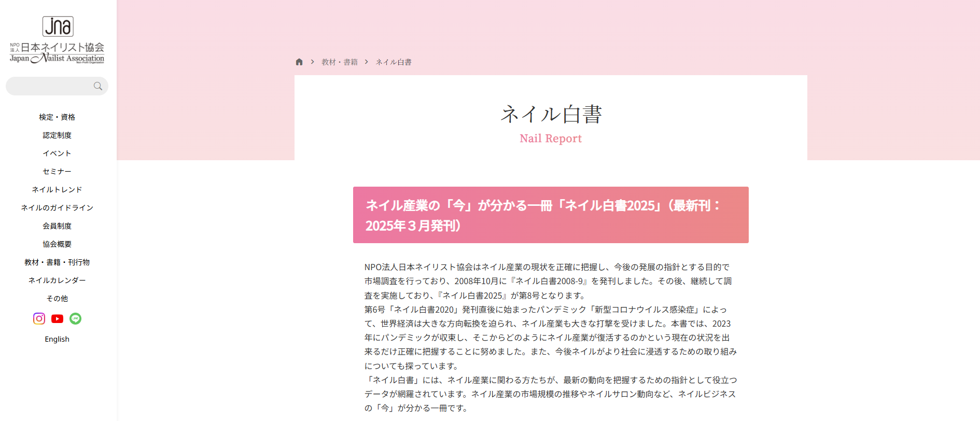Switch language via English link

pos(57,339)
